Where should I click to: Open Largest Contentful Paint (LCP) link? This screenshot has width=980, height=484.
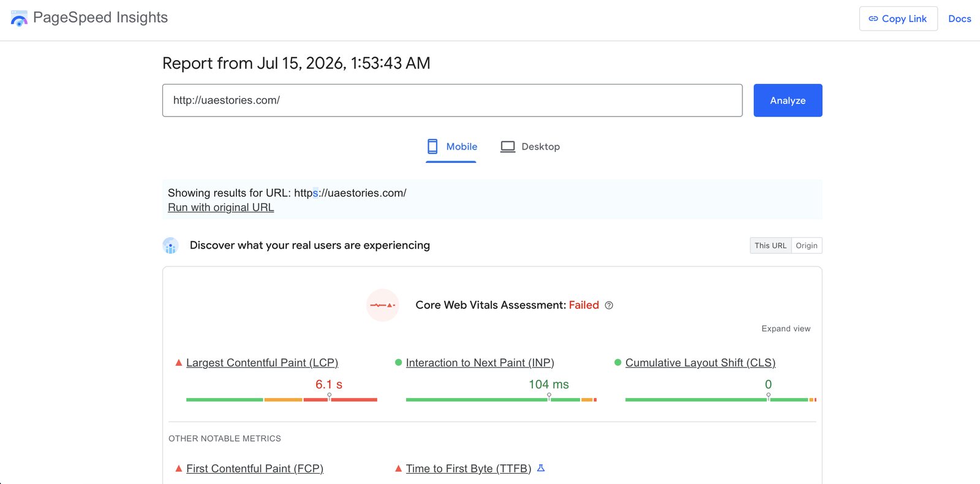(x=262, y=363)
